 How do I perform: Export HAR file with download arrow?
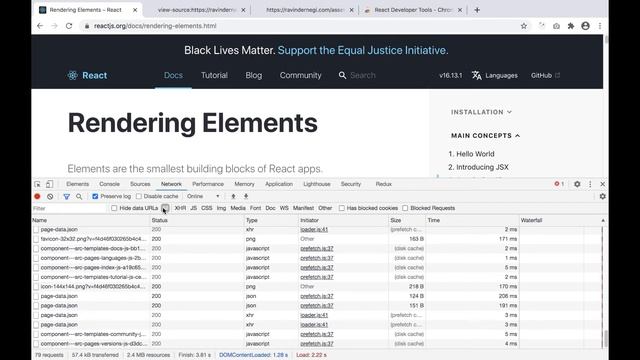tap(246, 196)
